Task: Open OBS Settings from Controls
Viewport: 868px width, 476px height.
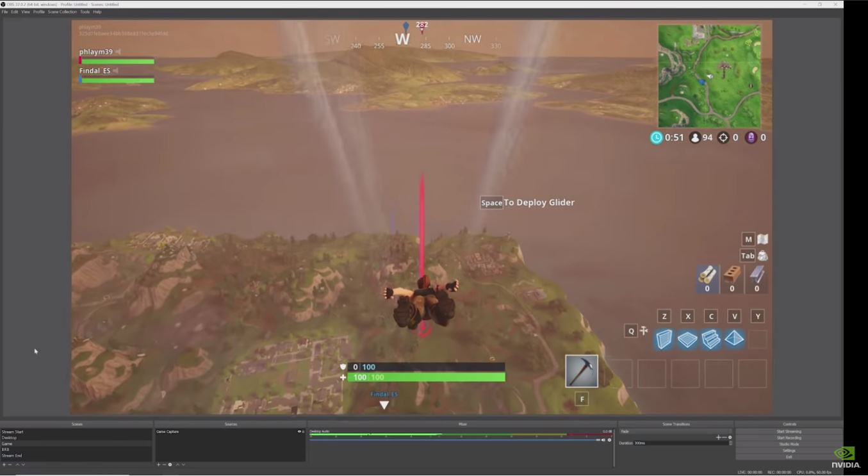Action: (789, 450)
